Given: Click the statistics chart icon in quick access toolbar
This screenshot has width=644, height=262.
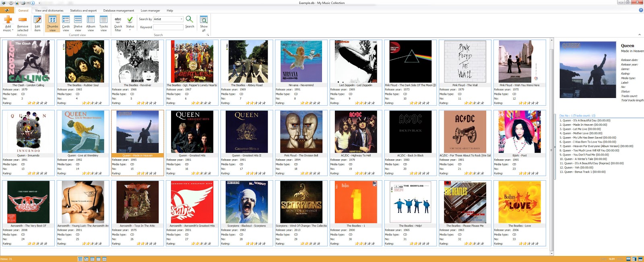Looking at the screenshot, I should point(17,3).
